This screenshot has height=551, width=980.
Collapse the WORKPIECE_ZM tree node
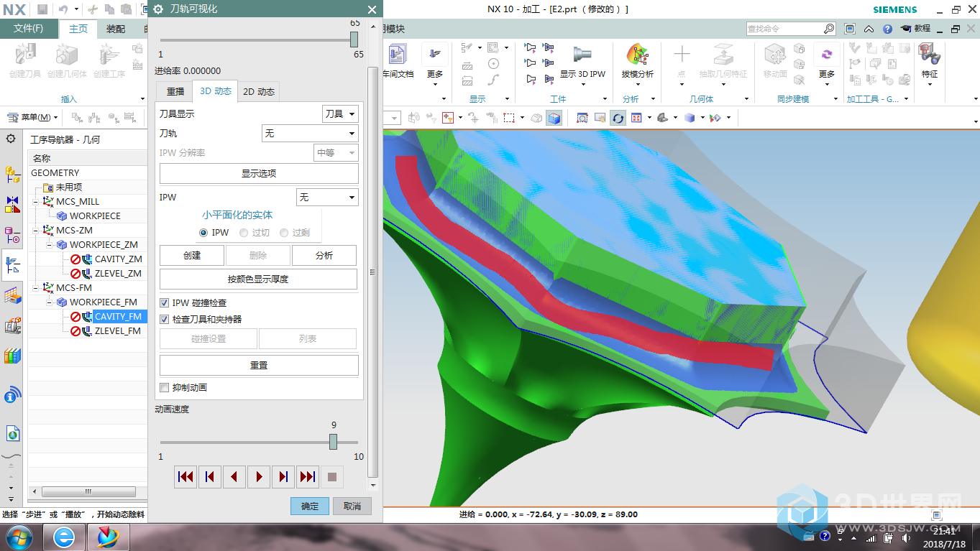49,245
